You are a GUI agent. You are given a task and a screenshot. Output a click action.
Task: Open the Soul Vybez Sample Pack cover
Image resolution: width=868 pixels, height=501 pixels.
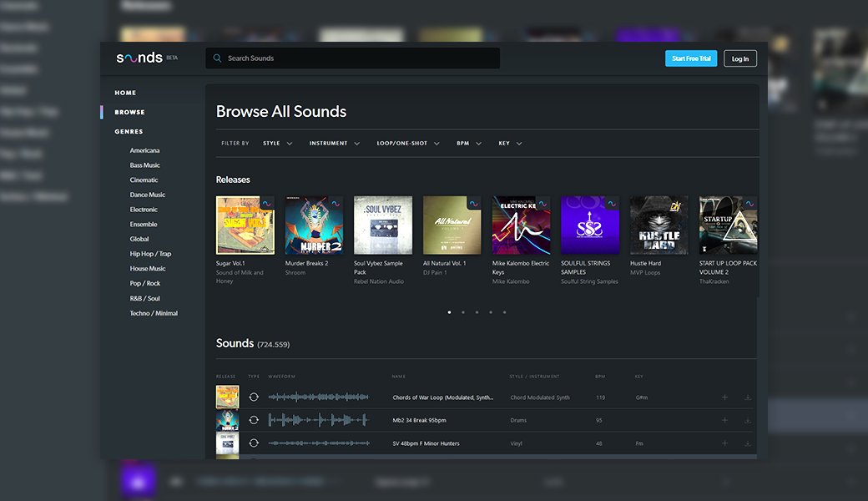coord(383,225)
